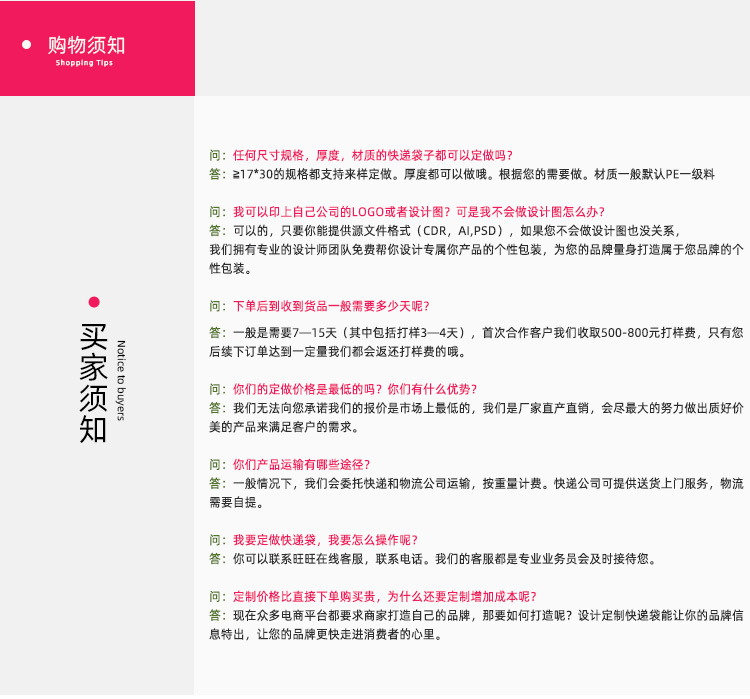Image resolution: width=750 pixels, height=699 pixels.
Task: Select question about 任何尺寸规格 custom bags
Action: click(361, 155)
